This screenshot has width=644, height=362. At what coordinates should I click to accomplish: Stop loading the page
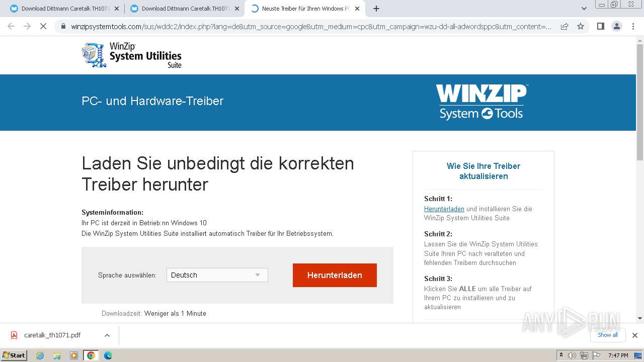43,26
